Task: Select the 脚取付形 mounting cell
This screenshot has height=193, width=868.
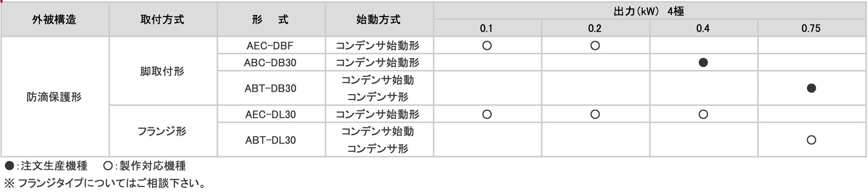Action: pyautogui.click(x=162, y=71)
